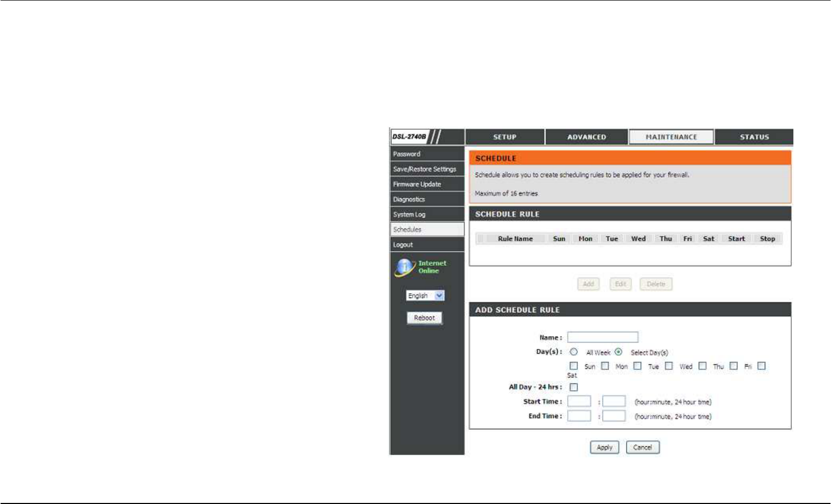Viewport: 831px width, 504px height.
Task: Check the Wed day checkbox
Action: pos(669,366)
